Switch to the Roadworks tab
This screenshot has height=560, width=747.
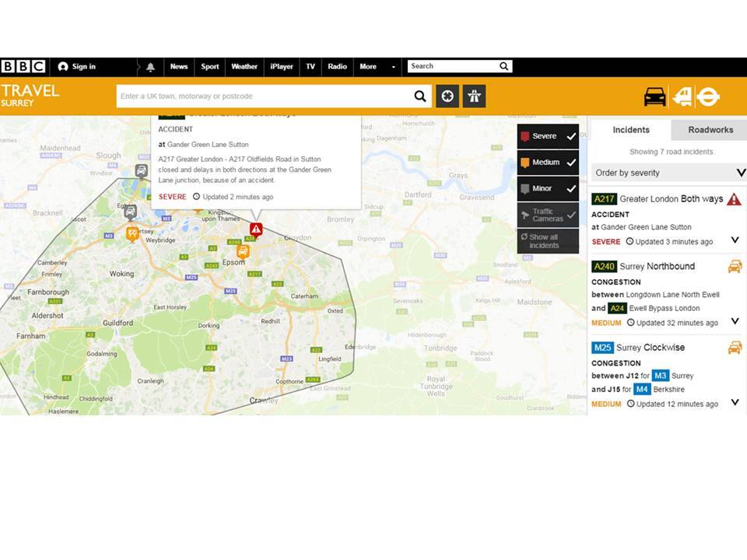click(x=710, y=130)
